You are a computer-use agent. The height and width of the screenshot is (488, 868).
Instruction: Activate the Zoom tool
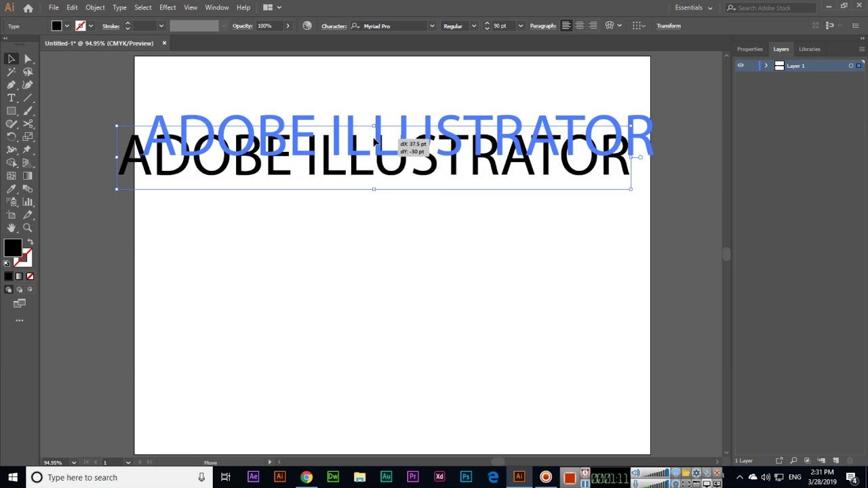coord(28,228)
